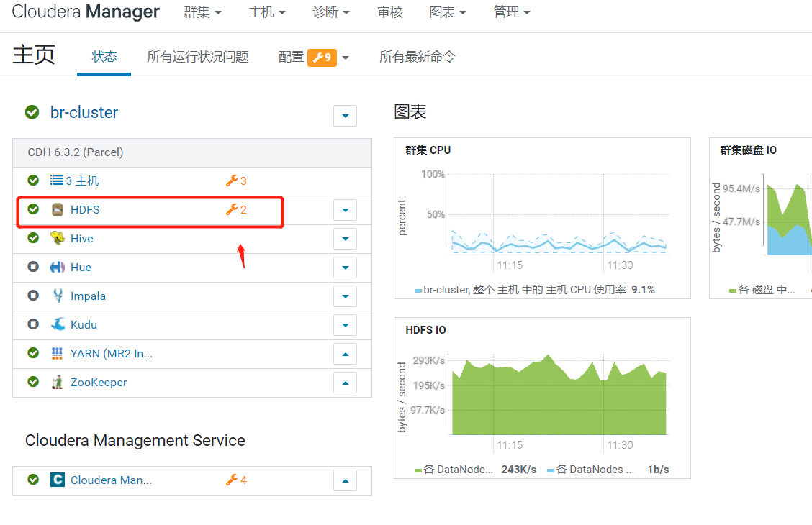Click the ZooKeeper green health check icon
The image size is (812, 525).
point(33,382)
